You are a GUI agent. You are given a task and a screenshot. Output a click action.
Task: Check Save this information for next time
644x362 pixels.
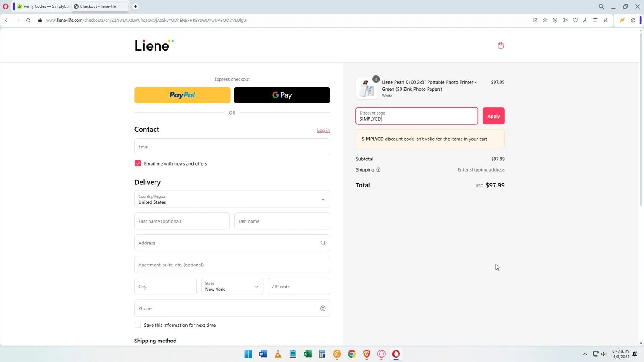pyautogui.click(x=138, y=325)
